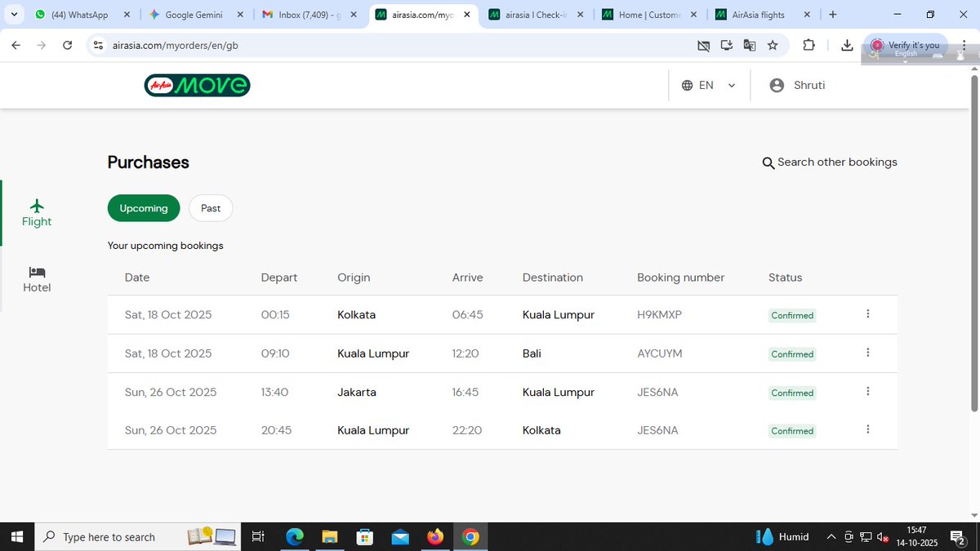Open the Shruti account menu
This screenshot has height=551, width=980.
click(x=797, y=85)
